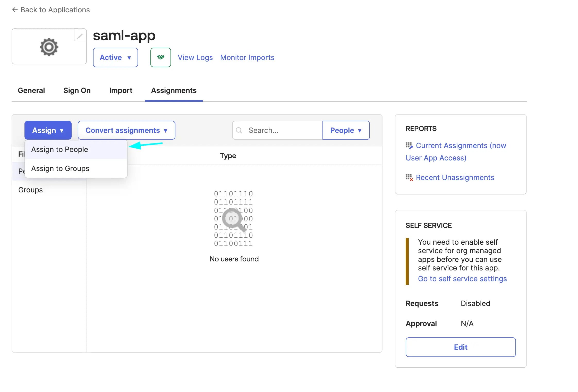The width and height of the screenshot is (578, 392).
Task: Open the Import tab
Action: (x=121, y=90)
